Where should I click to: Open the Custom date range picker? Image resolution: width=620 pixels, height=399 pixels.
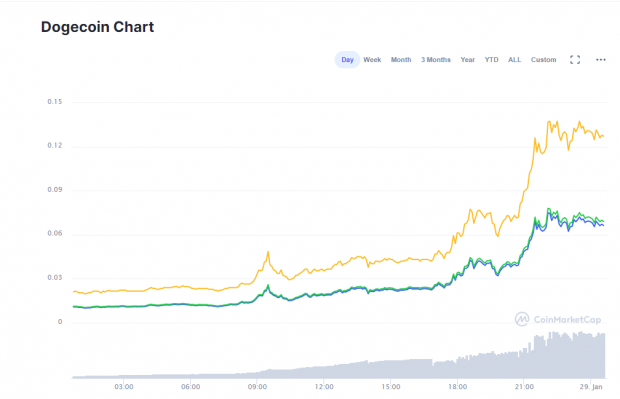tap(543, 60)
